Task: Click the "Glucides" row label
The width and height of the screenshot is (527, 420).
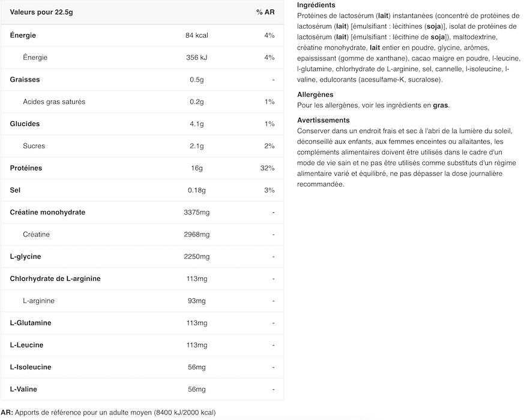Action: [25, 124]
